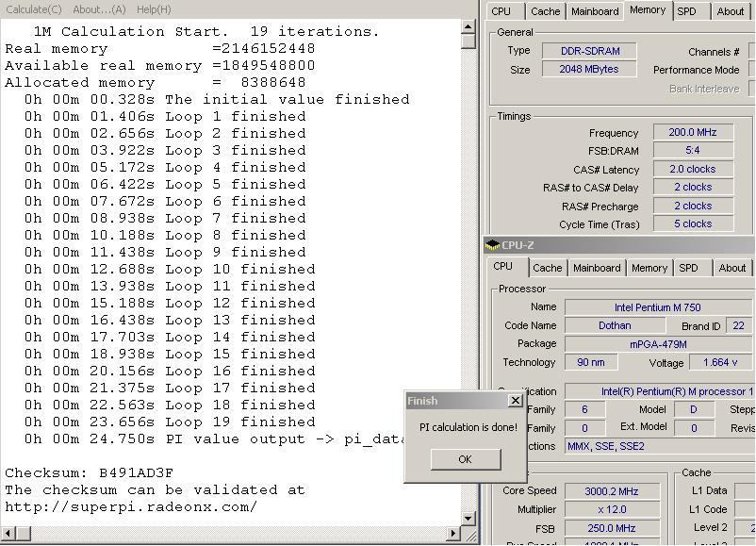The height and width of the screenshot is (546, 756).
Task: Click the Loop 10 finished line
Action: [170, 269]
